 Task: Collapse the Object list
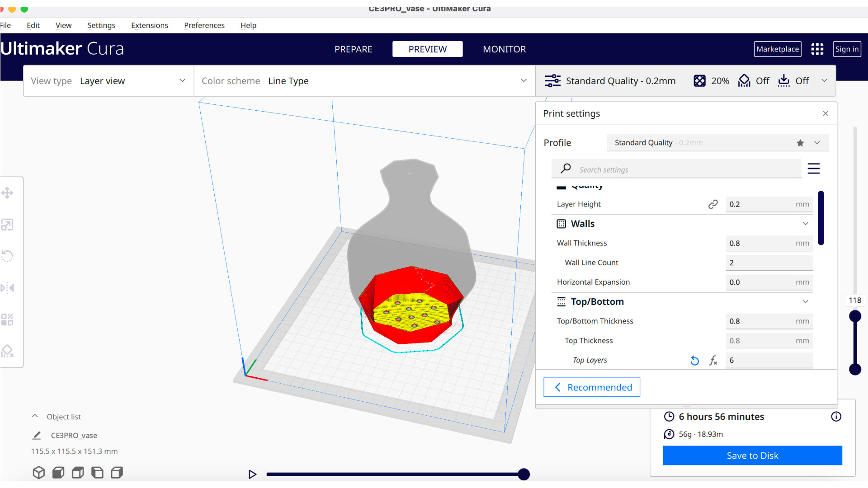[35, 416]
